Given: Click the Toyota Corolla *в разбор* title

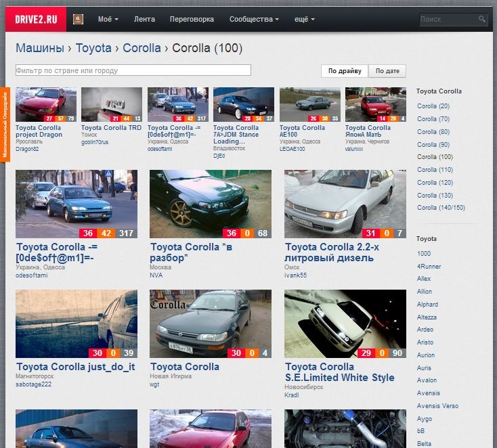Looking at the screenshot, I should pyautogui.click(x=191, y=252).
